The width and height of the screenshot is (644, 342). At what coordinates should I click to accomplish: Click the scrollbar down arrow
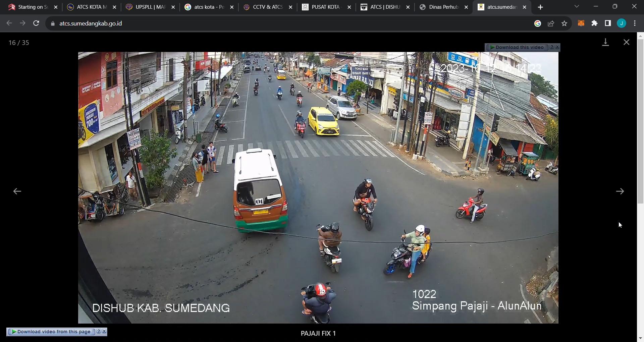(x=640, y=338)
